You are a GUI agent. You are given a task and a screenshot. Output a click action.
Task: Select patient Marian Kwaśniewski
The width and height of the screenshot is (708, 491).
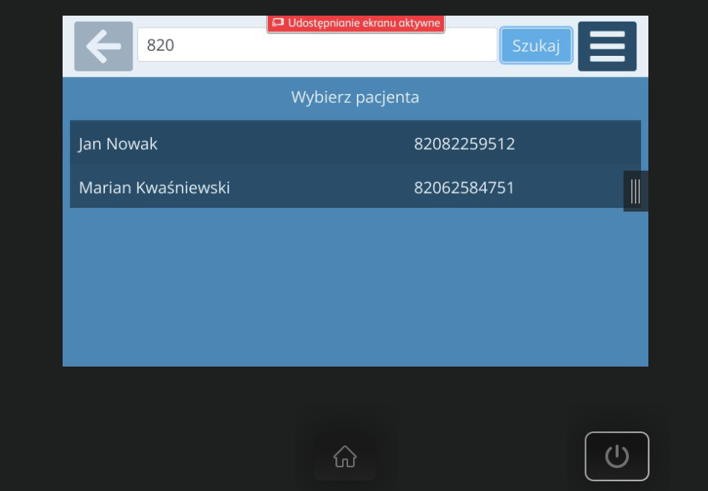point(355,187)
